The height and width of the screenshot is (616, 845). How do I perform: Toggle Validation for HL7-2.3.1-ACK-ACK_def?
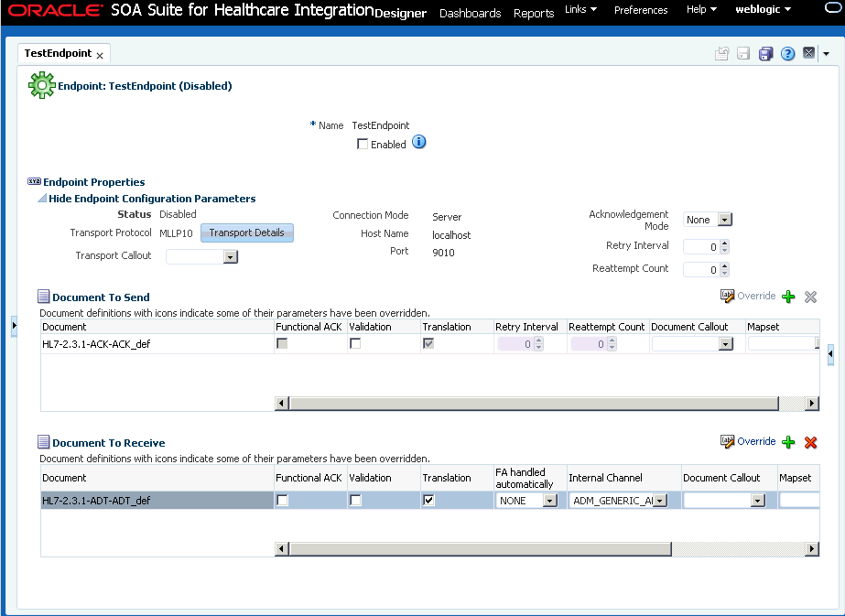(x=355, y=343)
